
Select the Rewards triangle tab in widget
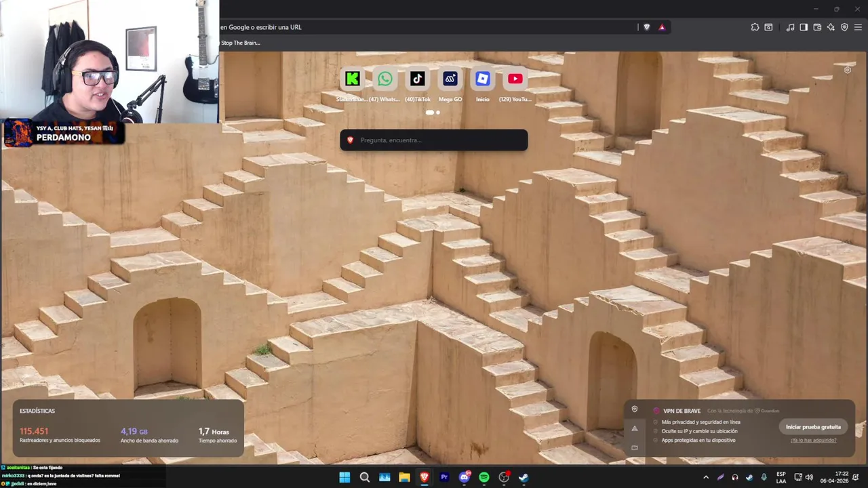[635, 428]
